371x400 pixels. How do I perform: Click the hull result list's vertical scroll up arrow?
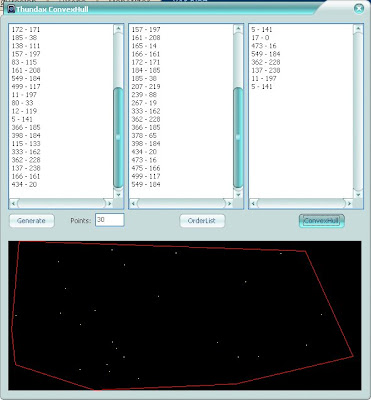358,29
